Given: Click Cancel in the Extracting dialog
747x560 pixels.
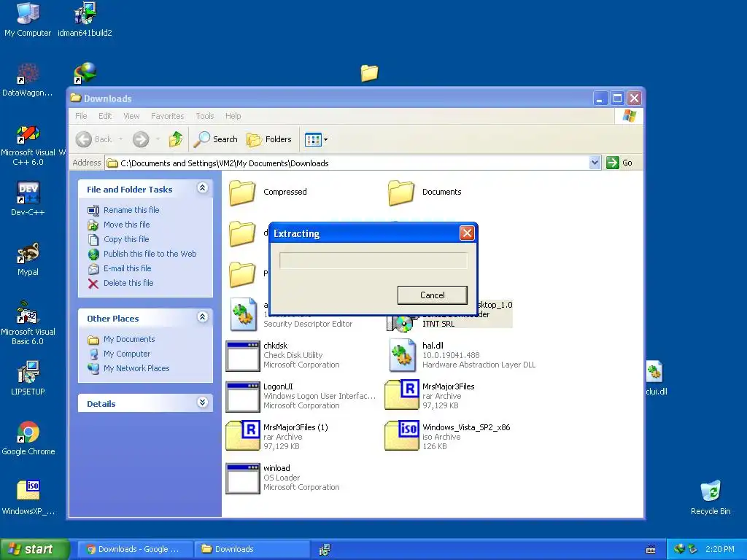Looking at the screenshot, I should (x=432, y=295).
